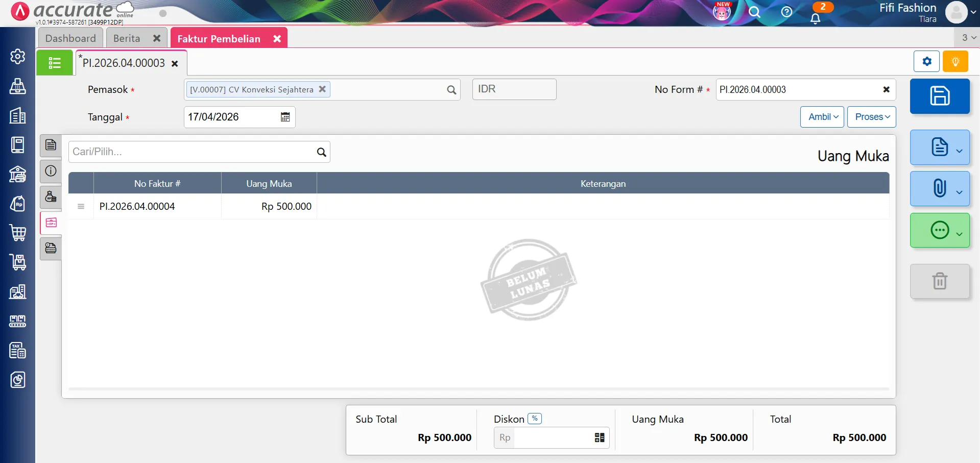The width and height of the screenshot is (980, 463).
Task: Click search icon in Pemasok field
Action: [x=451, y=90]
